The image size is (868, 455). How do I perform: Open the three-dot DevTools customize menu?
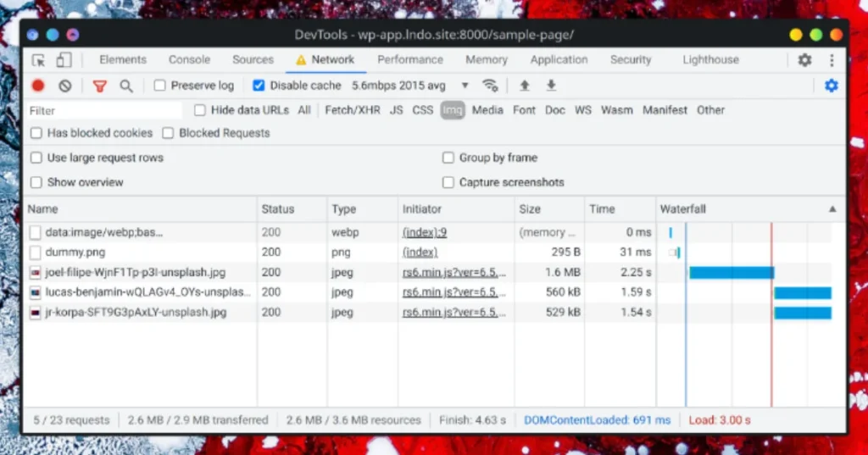[832, 60]
